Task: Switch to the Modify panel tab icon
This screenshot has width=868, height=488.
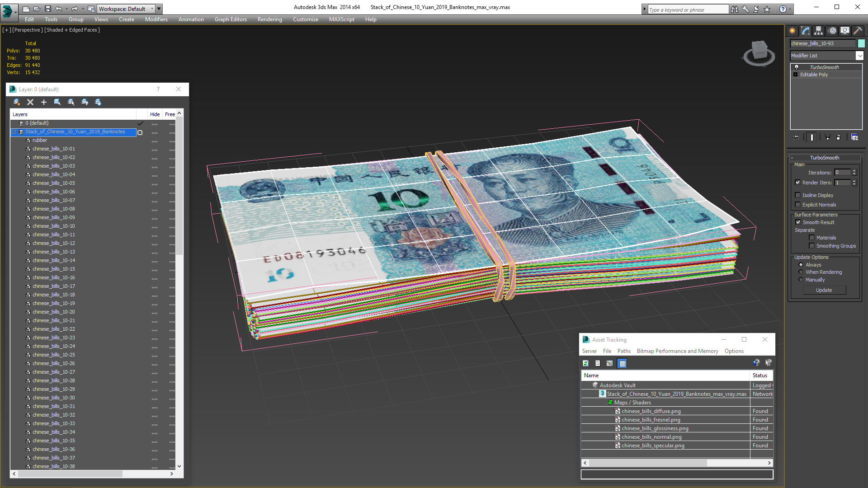Action: tap(806, 31)
